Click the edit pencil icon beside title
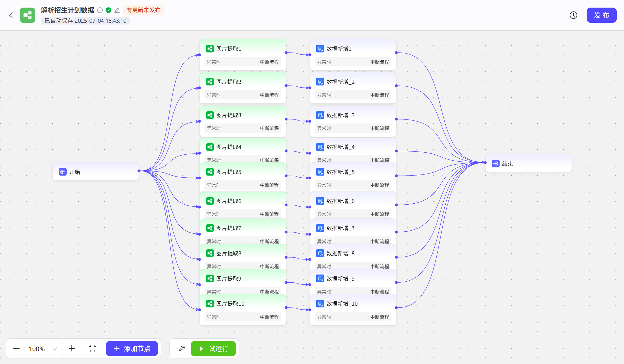 [117, 10]
